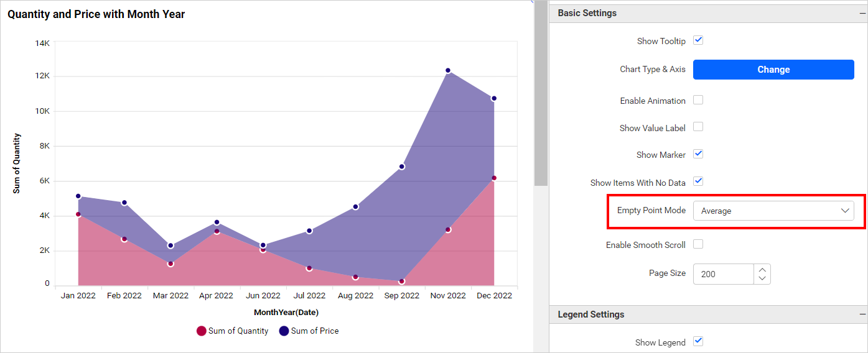Click the Change chart type button
Image resolution: width=868 pixels, height=353 pixels.
click(x=773, y=70)
